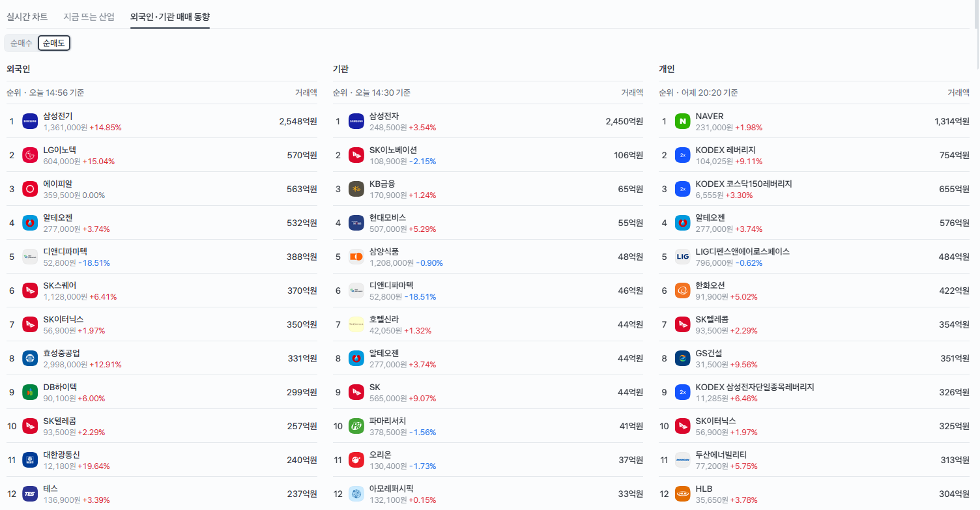Click the 삼성전자 stock name
Screen dimensions: 980x510
click(384, 116)
